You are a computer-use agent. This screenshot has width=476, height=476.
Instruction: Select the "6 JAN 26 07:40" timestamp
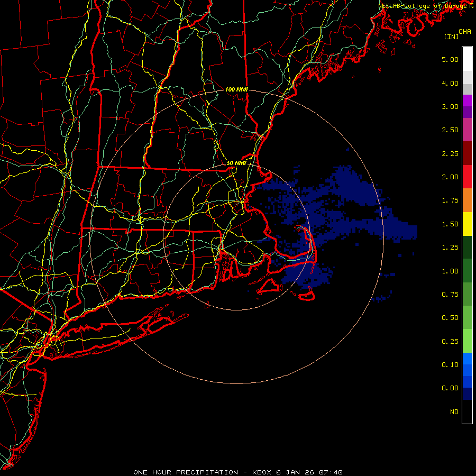click(309, 472)
